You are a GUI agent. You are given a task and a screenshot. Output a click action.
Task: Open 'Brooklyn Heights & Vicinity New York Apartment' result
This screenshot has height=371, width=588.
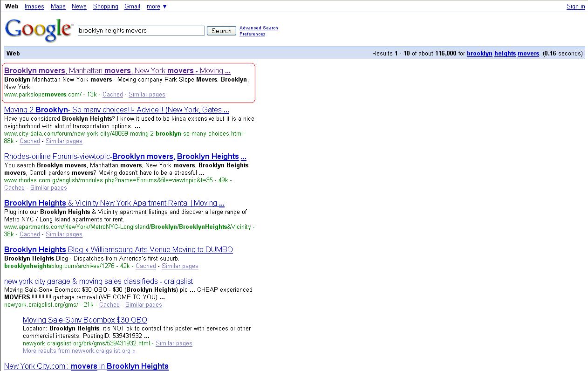click(115, 203)
